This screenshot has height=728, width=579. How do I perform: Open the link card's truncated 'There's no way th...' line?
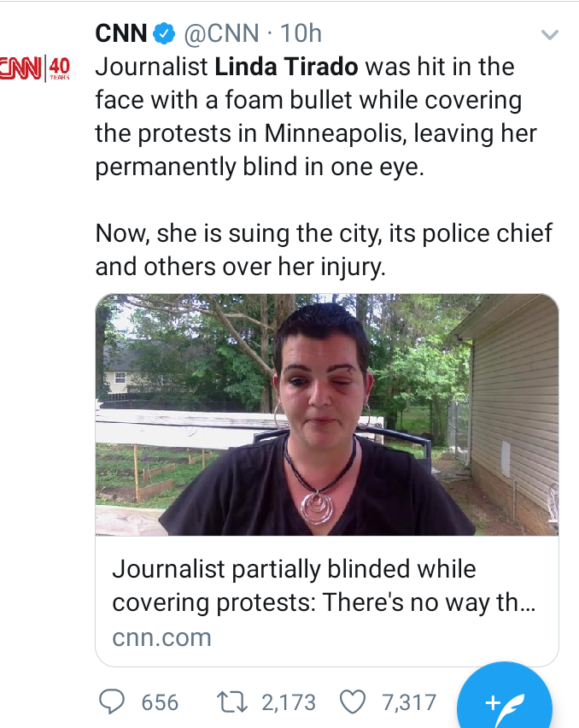(x=430, y=602)
